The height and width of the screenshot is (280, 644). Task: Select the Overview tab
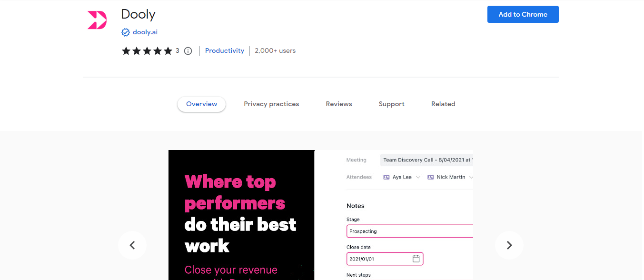coord(201,104)
